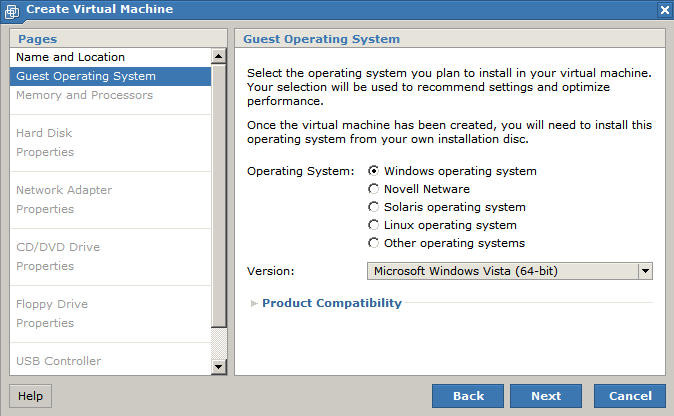Viewport: 674px width, 416px height.
Task: Click the Pages list scroll up arrow
Action: tap(218, 56)
